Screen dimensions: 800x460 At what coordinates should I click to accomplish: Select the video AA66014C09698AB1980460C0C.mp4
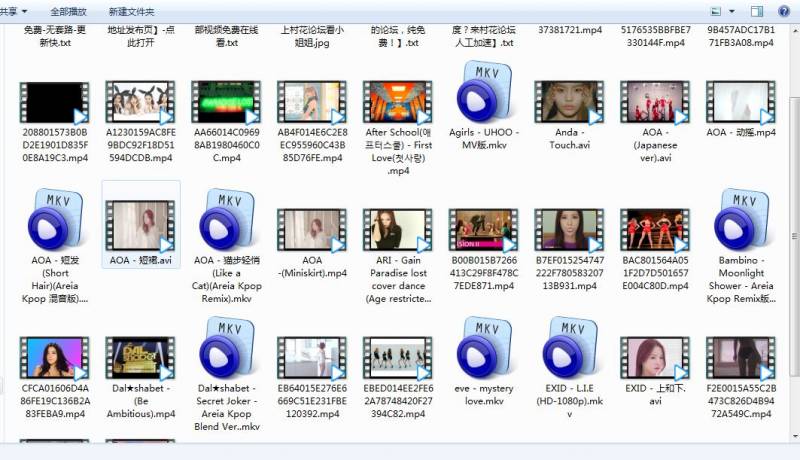226,103
